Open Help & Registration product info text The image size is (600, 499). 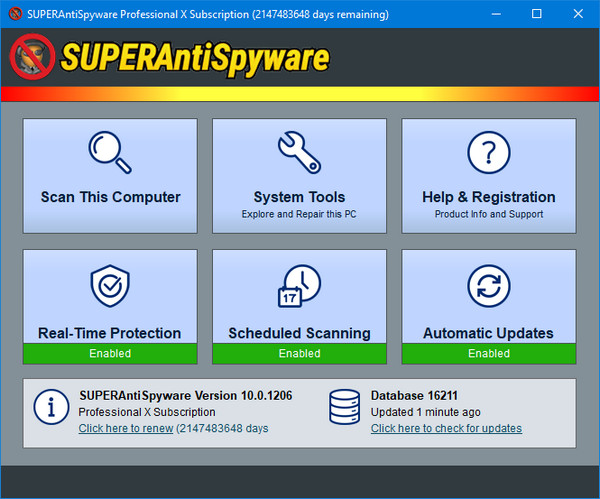tap(489, 214)
